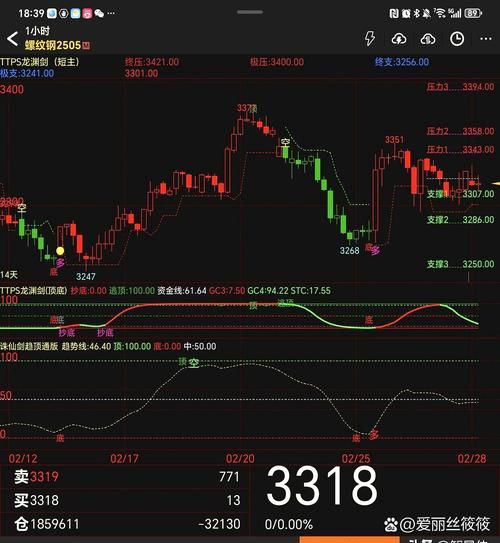
Task: Tap the TTPS龙渊剑(短主) indicator label
Action: [40, 62]
